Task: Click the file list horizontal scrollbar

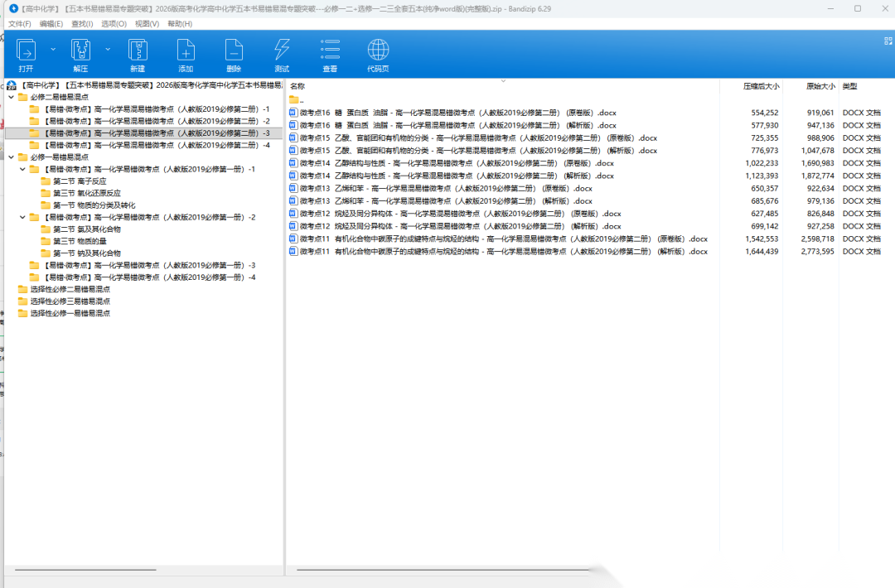Action: pos(439,570)
